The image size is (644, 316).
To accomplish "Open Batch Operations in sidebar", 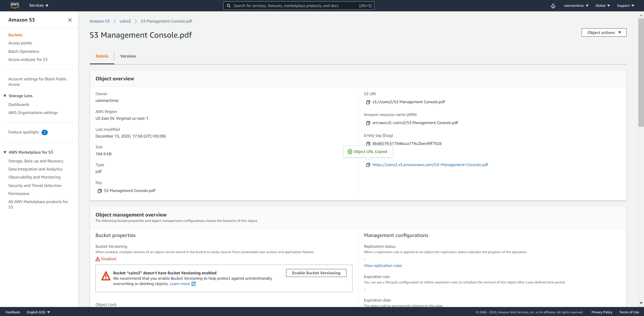I will [x=24, y=51].
